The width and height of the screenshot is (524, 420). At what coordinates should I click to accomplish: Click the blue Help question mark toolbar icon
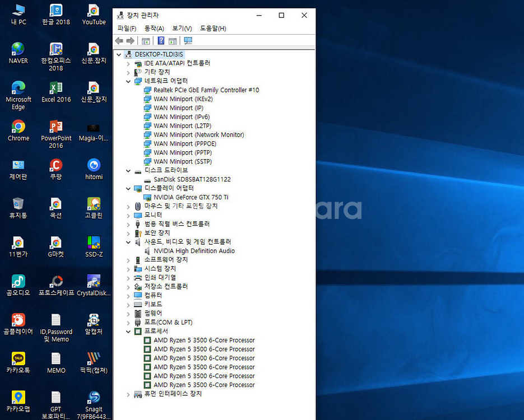161,41
